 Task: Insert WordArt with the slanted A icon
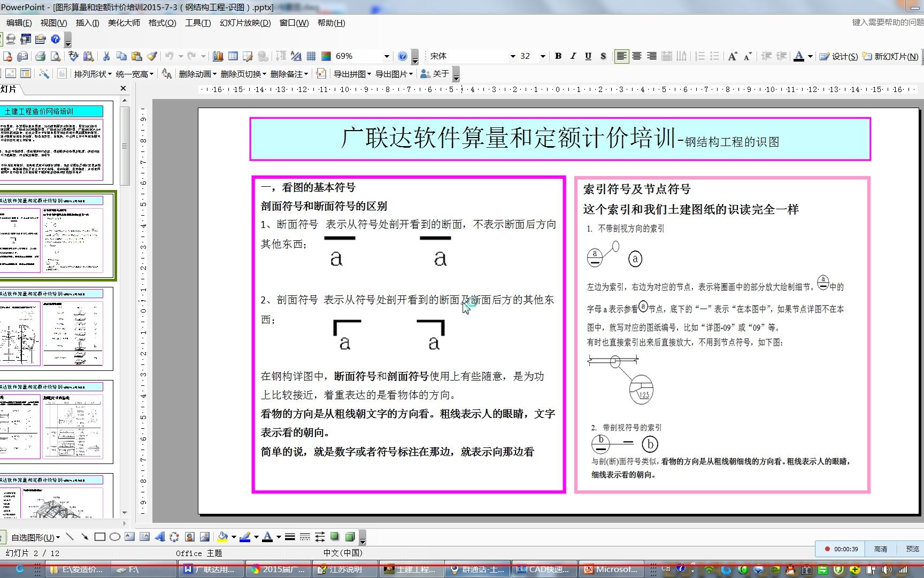tap(159, 537)
